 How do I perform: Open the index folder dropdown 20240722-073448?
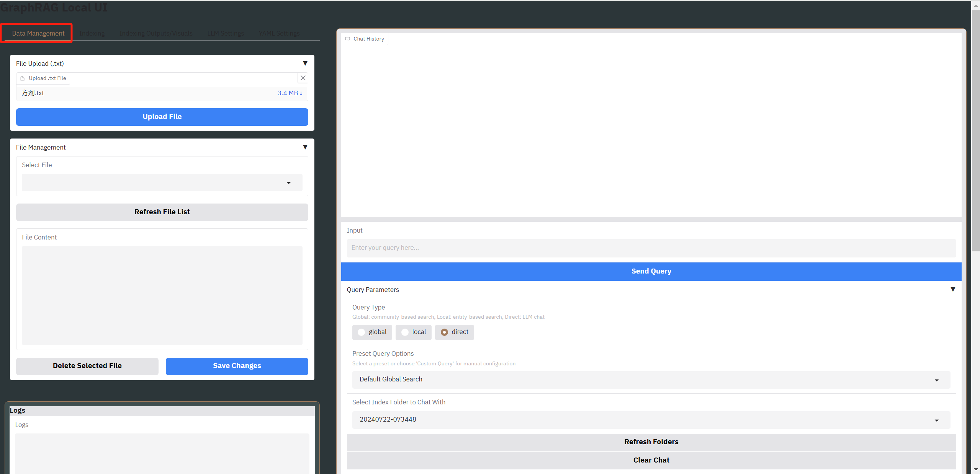point(651,420)
